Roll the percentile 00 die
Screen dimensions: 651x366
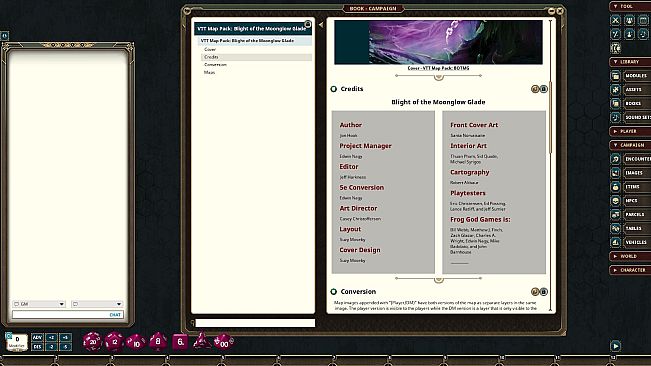pos(224,342)
